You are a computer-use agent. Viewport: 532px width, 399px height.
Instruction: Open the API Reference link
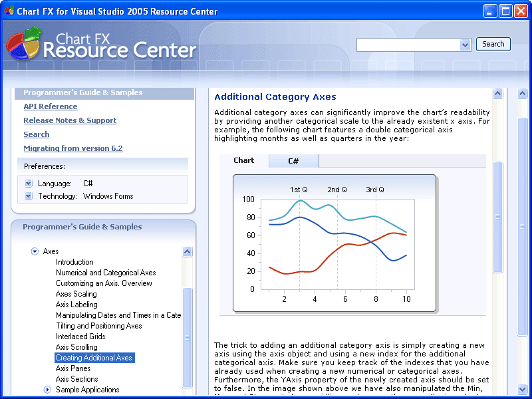pyautogui.click(x=51, y=106)
